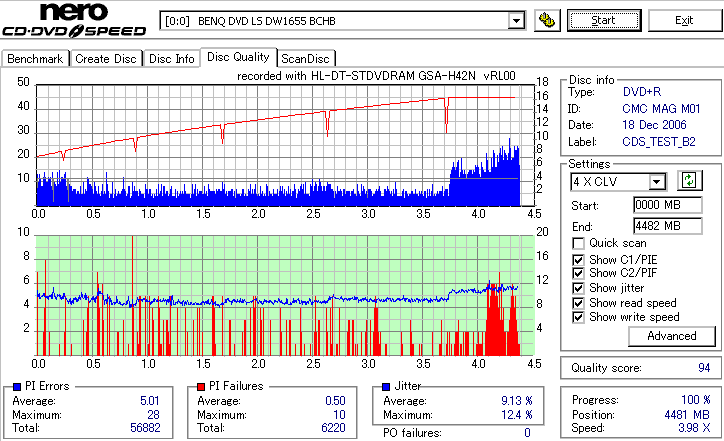Click the drive options icon beside Start
724x441 pixels.
(547, 20)
